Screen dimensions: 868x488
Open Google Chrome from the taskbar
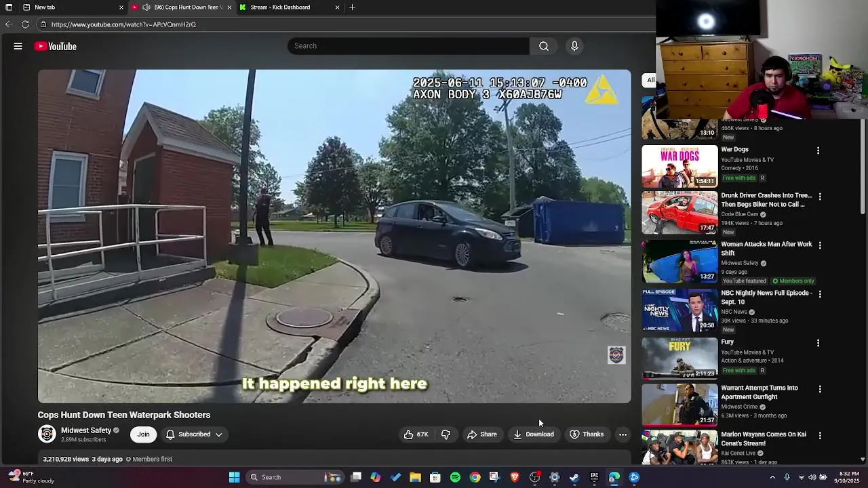click(x=475, y=477)
